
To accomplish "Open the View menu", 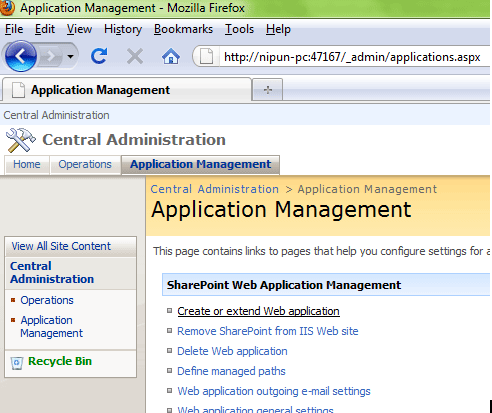I will pyautogui.click(x=79, y=29).
